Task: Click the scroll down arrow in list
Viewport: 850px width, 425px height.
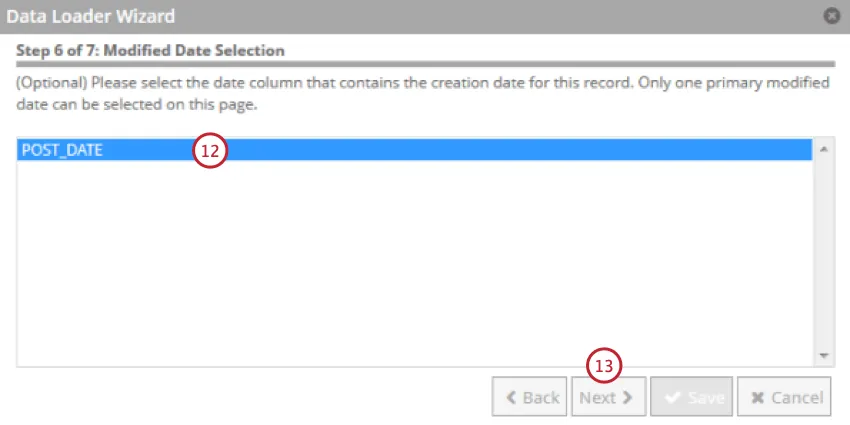Action: click(x=824, y=355)
